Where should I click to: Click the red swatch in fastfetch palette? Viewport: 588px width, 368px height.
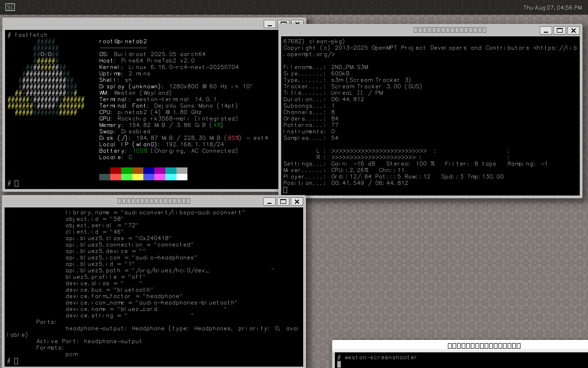115,171
